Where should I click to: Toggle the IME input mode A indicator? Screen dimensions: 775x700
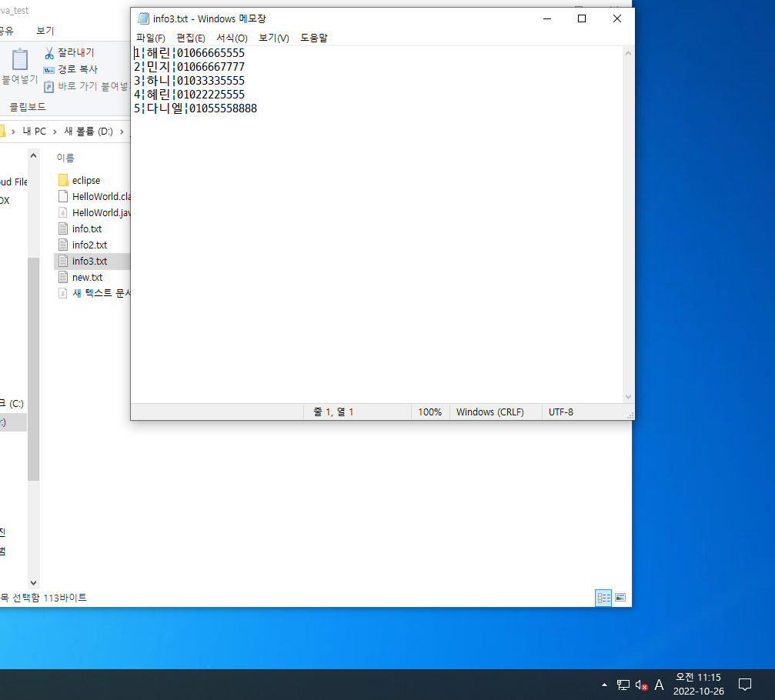point(659,685)
